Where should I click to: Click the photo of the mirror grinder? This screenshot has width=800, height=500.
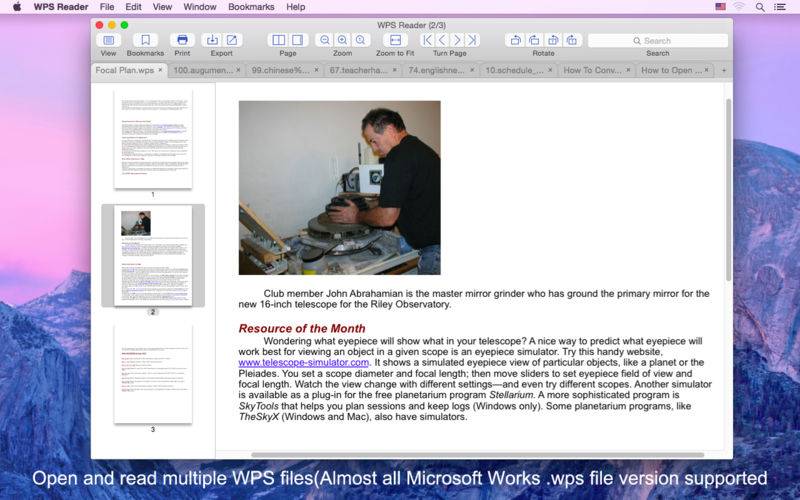pos(339,188)
